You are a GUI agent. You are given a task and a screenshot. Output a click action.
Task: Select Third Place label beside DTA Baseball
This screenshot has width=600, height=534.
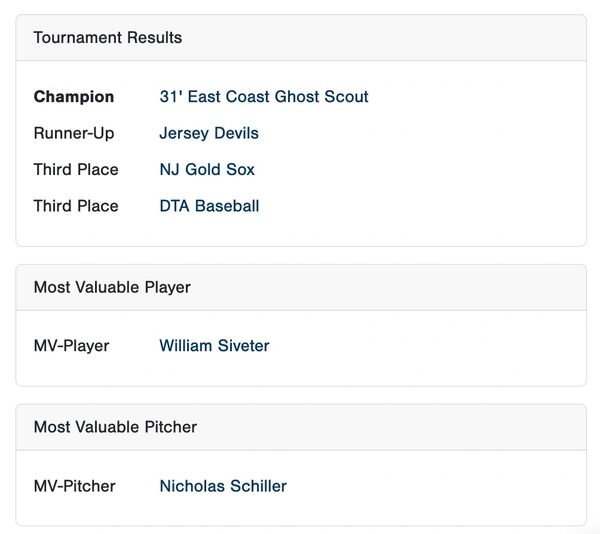(76, 206)
